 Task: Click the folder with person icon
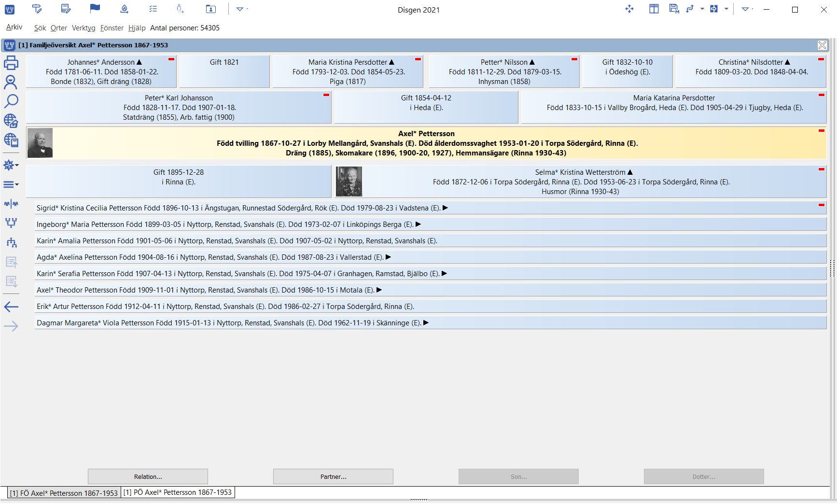[x=210, y=9]
